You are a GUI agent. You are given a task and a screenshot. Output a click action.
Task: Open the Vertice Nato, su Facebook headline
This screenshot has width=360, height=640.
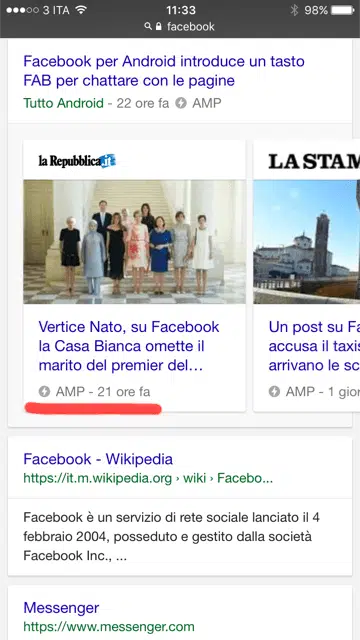click(x=129, y=346)
